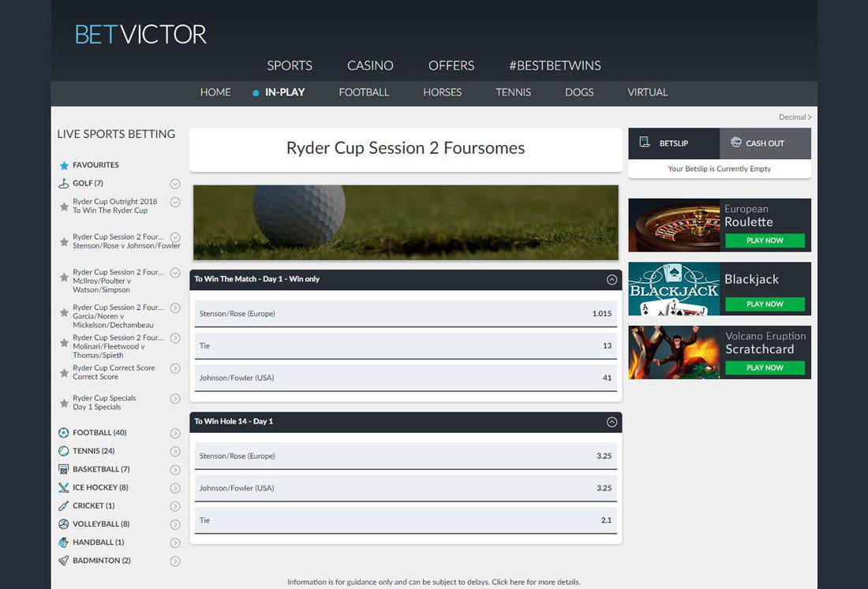The height and width of the screenshot is (589, 868).
Task: Star the Molinari/Fleetwood v Thomas/Spieth event
Action: click(x=64, y=343)
